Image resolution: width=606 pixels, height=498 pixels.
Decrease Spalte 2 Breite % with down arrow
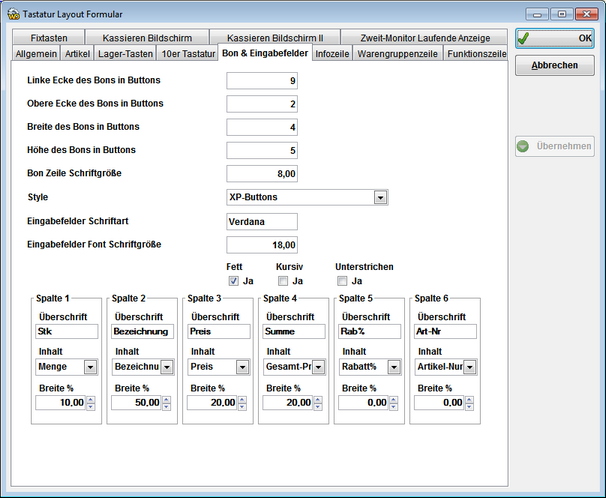(166, 406)
